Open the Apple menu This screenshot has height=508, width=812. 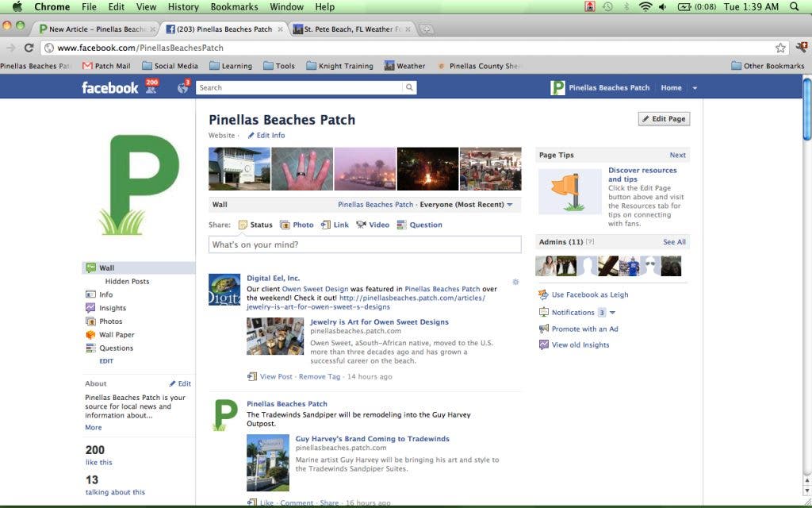click(17, 6)
